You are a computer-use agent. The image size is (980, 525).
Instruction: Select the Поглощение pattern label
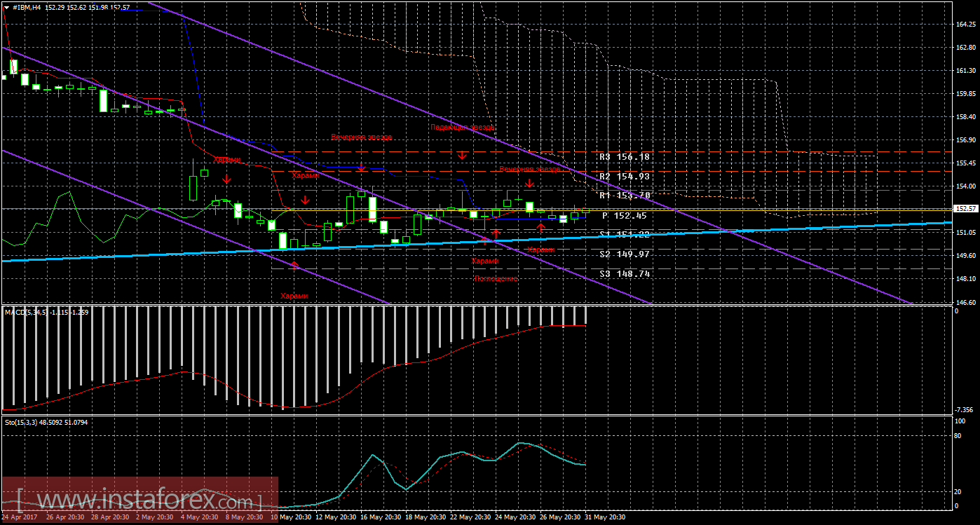496,279
